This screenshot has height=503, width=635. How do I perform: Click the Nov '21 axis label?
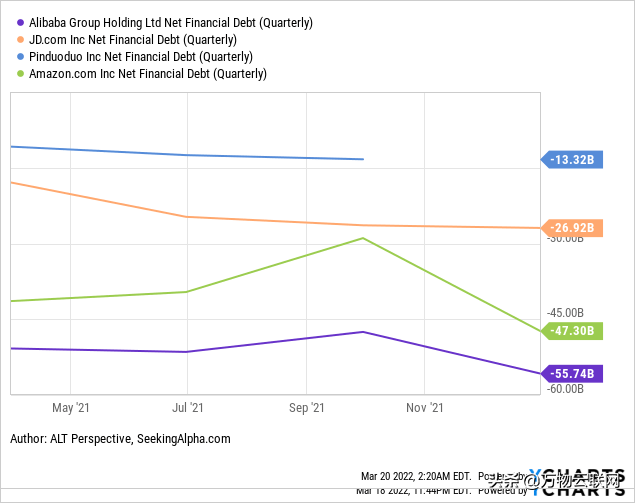425,407
